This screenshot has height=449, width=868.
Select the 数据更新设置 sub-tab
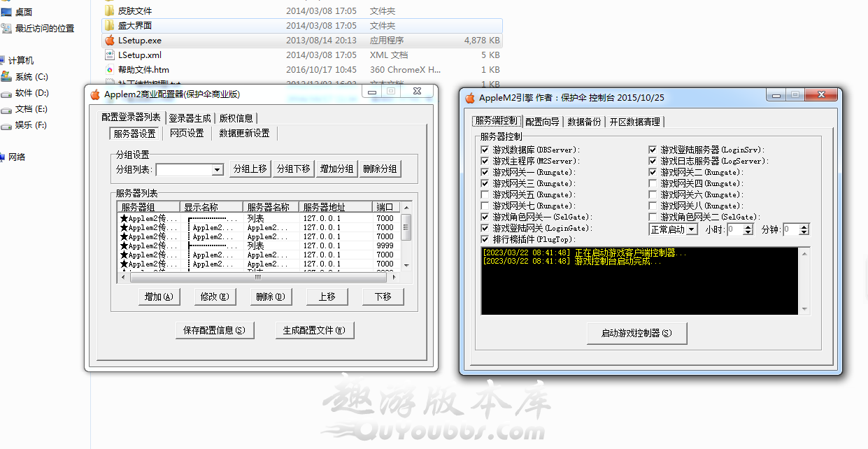click(244, 133)
